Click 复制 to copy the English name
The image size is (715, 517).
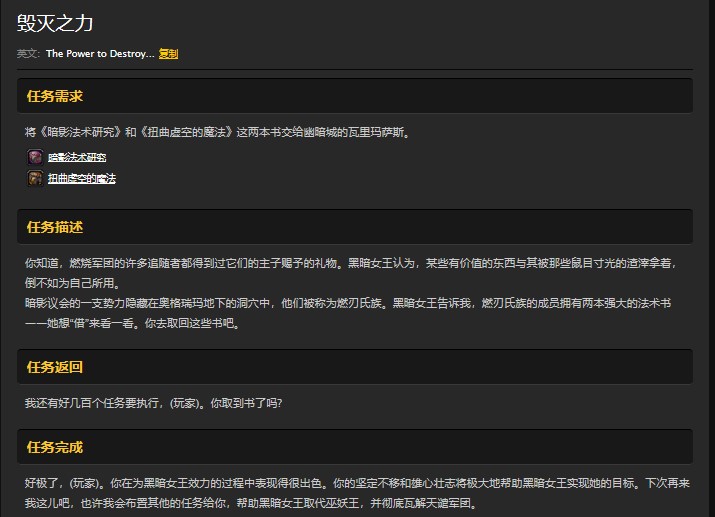pyautogui.click(x=168, y=54)
